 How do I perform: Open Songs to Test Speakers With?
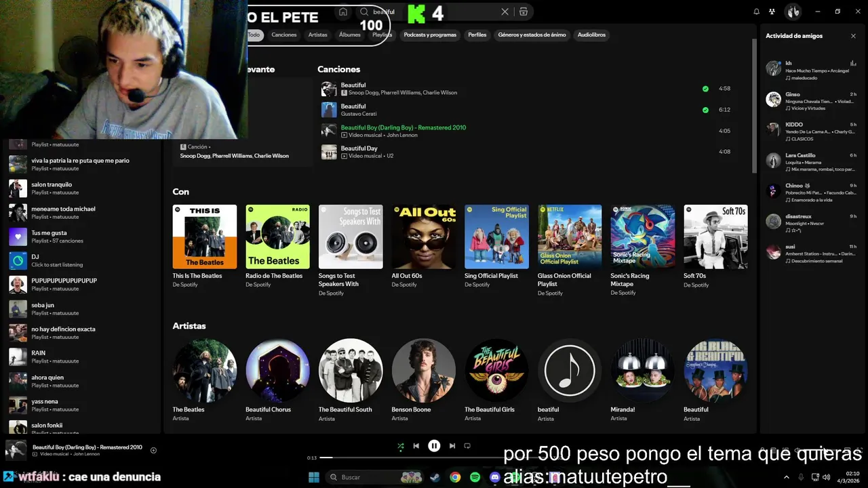[351, 251]
